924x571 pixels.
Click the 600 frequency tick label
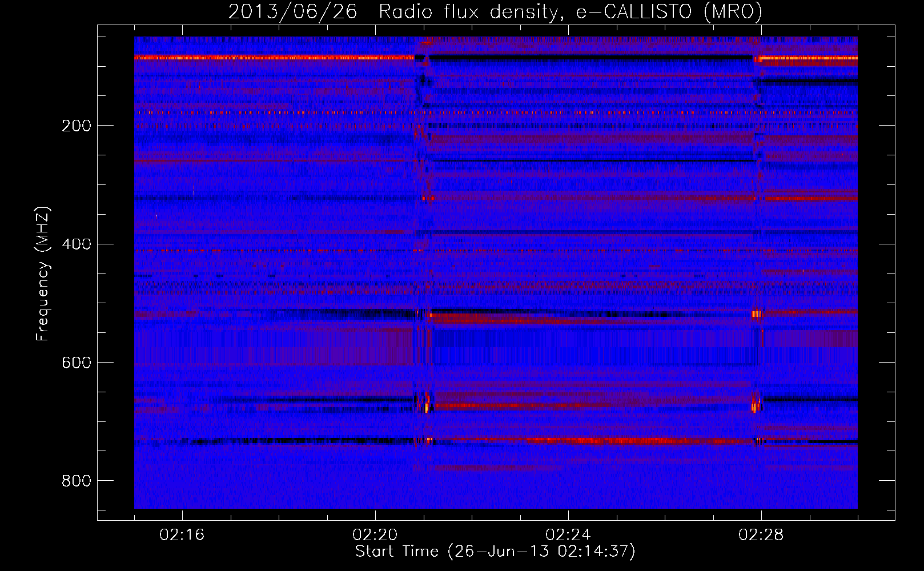point(77,363)
